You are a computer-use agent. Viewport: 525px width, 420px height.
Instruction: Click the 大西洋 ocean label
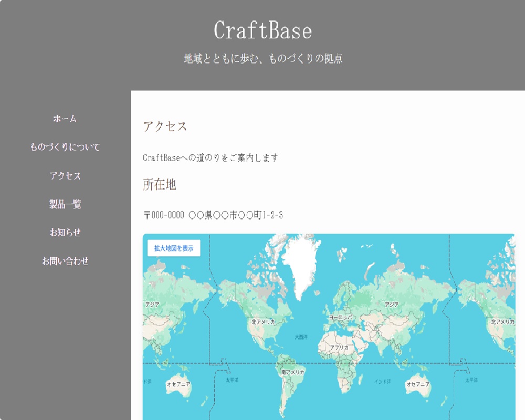pos(302,336)
